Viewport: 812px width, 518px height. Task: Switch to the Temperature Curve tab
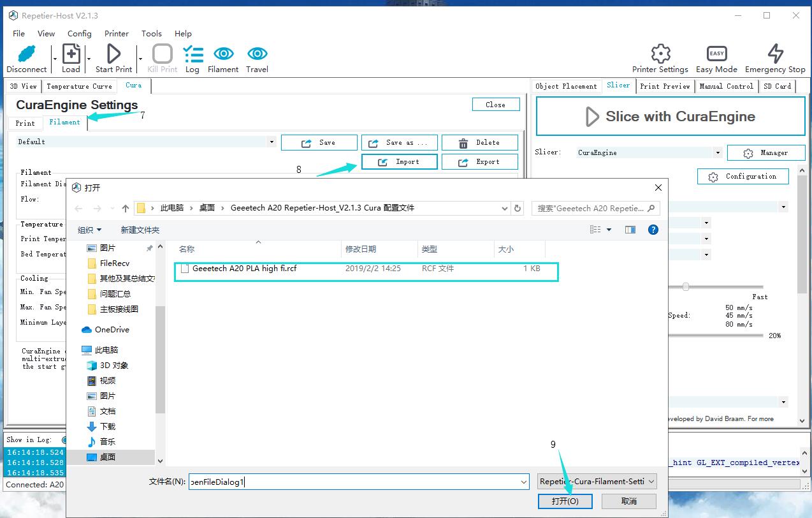(79, 86)
